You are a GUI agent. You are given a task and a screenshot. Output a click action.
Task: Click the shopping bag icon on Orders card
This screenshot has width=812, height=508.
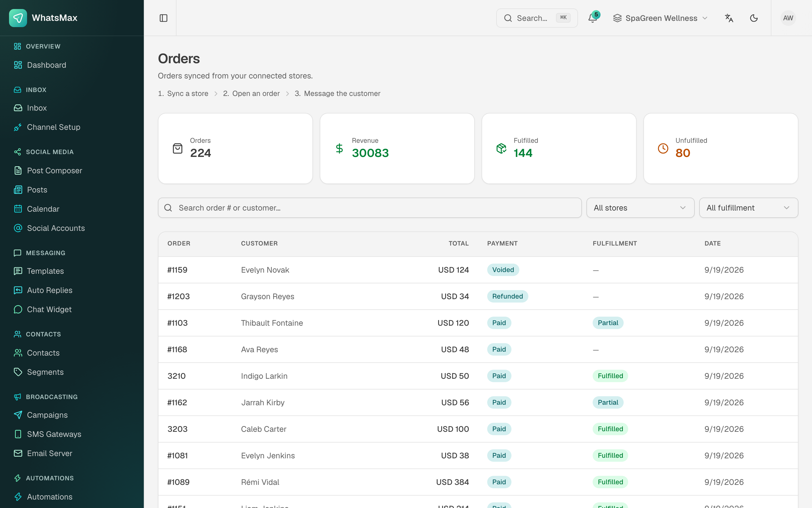pyautogui.click(x=178, y=148)
